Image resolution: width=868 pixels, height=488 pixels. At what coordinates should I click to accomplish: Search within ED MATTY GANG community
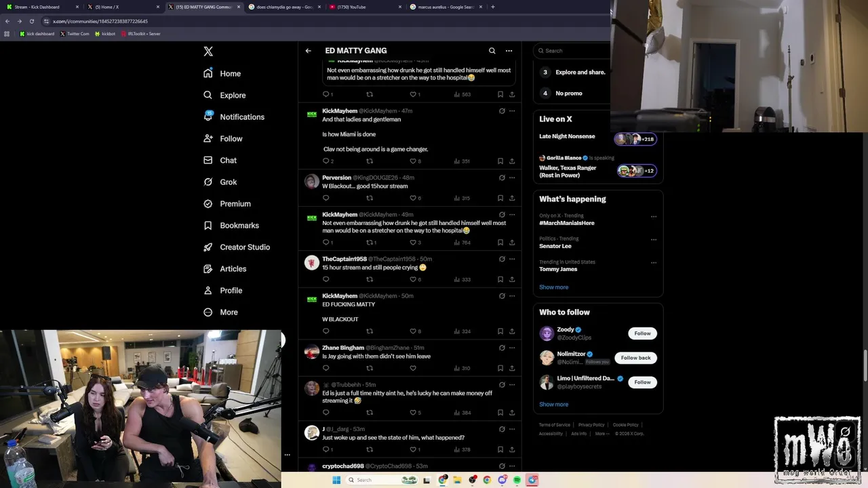coord(492,51)
